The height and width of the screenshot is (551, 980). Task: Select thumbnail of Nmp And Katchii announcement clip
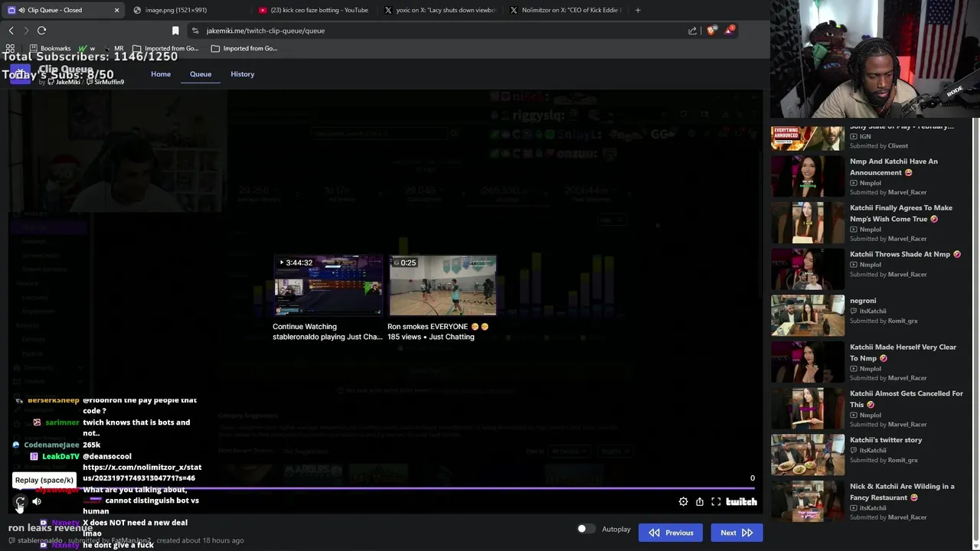(x=808, y=177)
